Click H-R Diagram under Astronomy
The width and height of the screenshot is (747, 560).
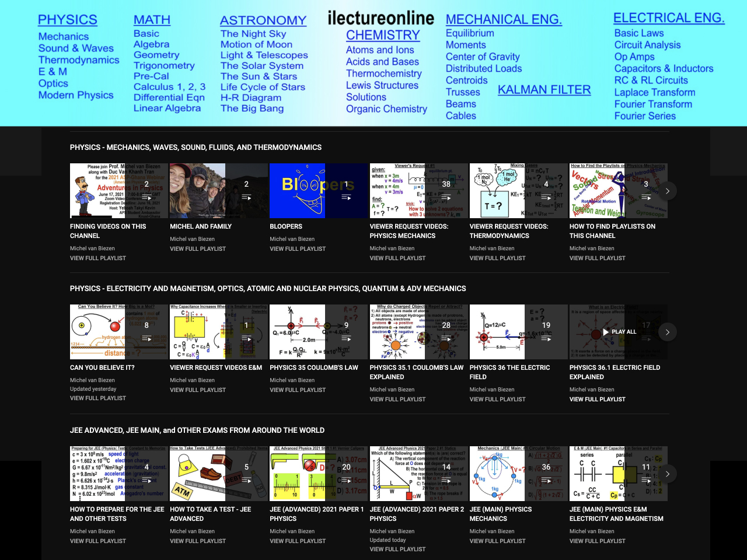pos(251,97)
